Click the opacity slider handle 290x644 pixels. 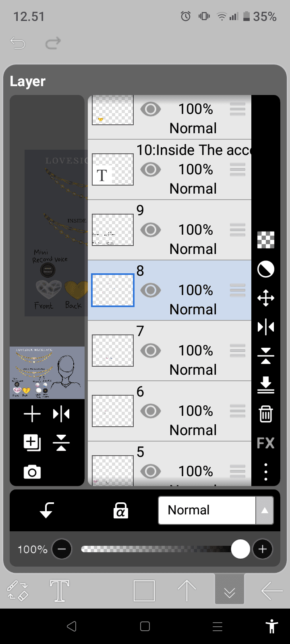click(x=240, y=549)
